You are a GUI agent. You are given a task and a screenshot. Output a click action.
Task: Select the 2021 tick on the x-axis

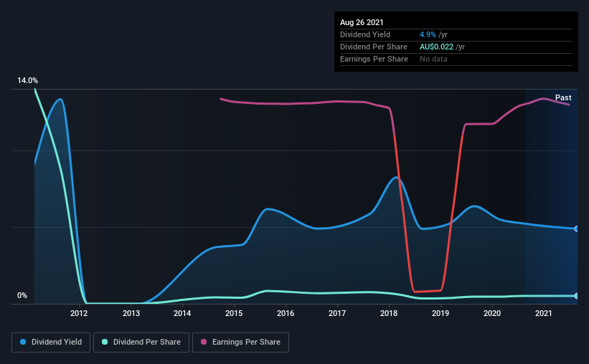tap(544, 313)
